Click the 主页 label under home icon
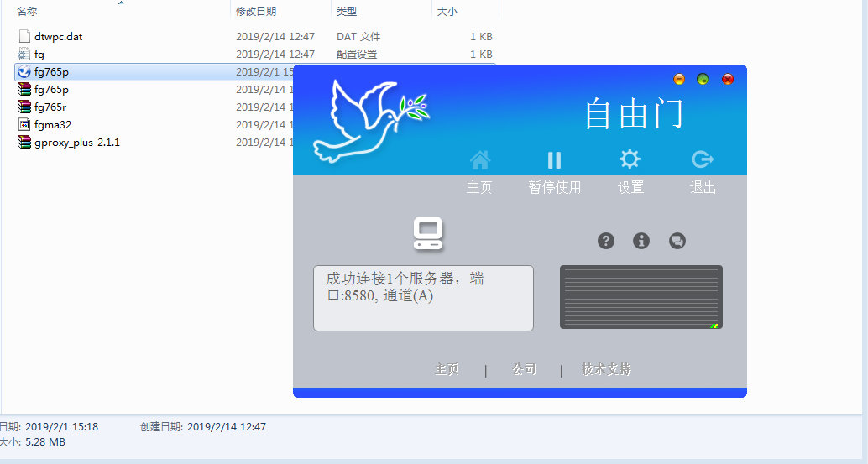 (x=478, y=187)
